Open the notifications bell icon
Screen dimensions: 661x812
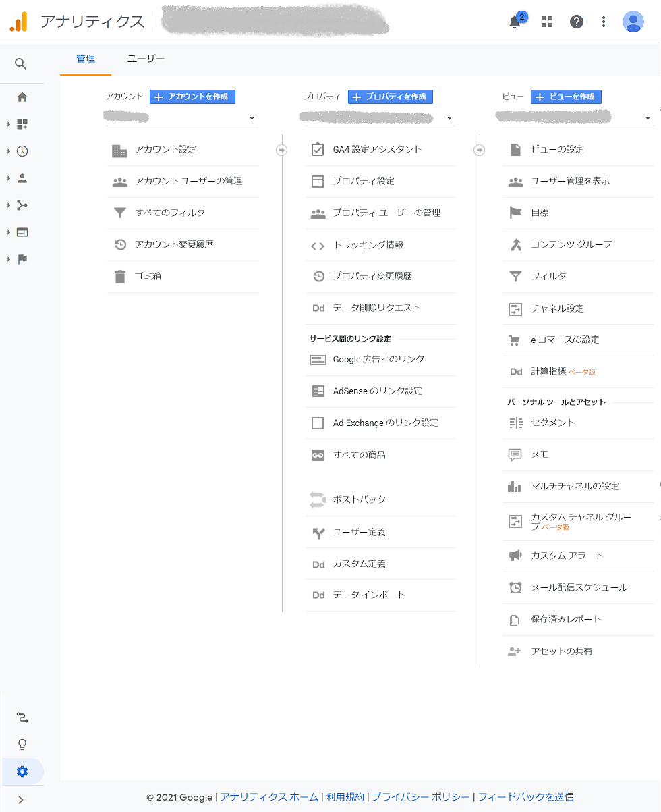(515, 22)
